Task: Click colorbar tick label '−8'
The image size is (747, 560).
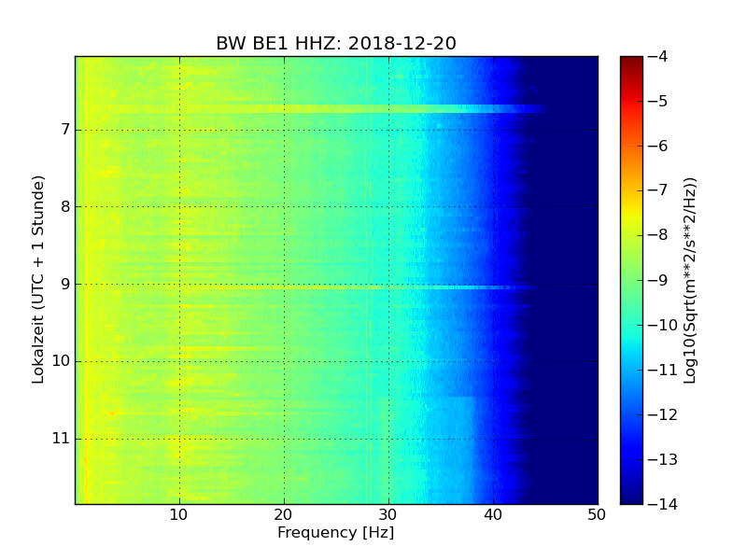Action: (x=658, y=235)
